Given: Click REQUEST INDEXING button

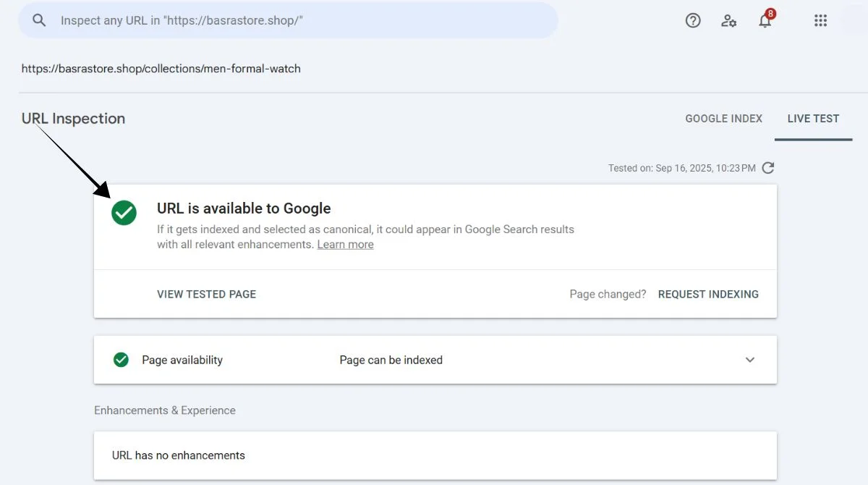Looking at the screenshot, I should click(708, 294).
